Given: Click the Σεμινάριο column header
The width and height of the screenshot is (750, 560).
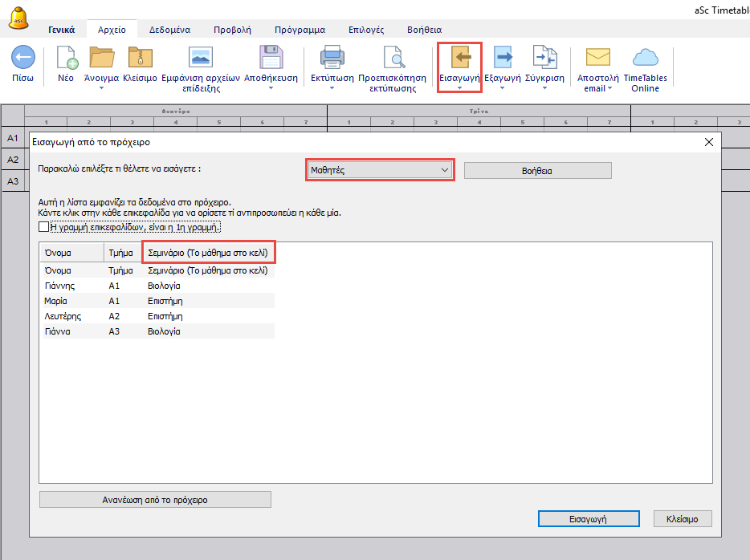Looking at the screenshot, I should [208, 253].
